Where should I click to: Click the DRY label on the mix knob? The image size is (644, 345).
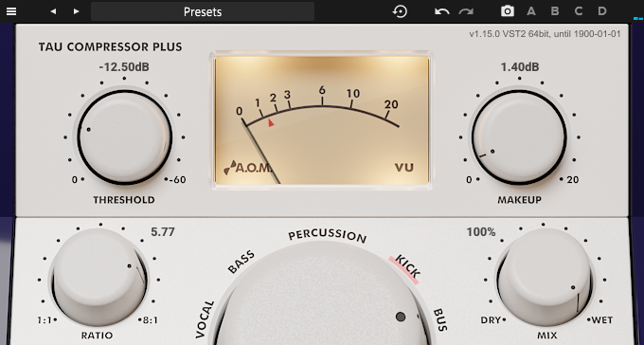[x=491, y=320]
